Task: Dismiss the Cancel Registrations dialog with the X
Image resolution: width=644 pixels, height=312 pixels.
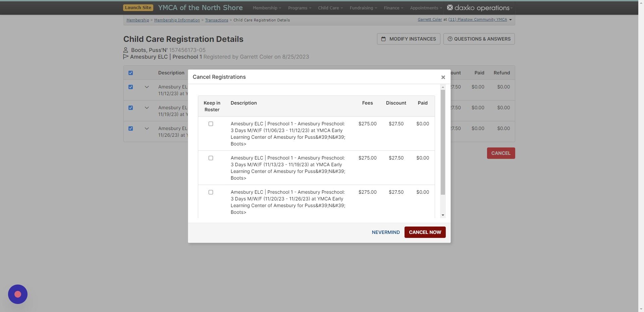Action: point(443,77)
